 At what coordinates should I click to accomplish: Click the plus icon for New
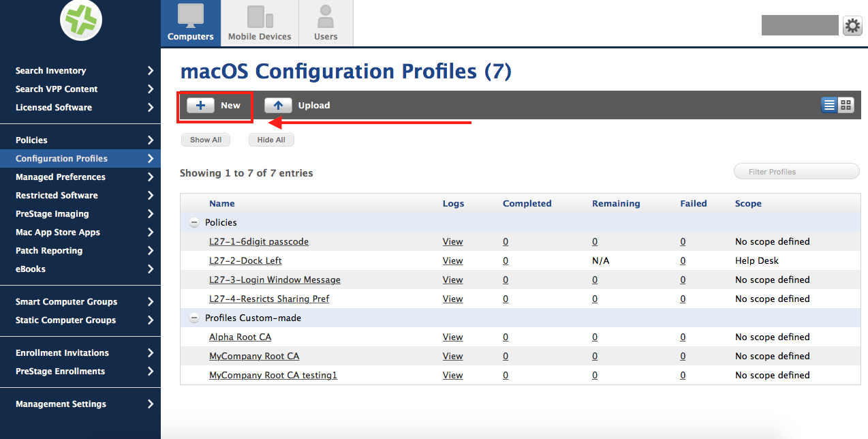tap(200, 106)
